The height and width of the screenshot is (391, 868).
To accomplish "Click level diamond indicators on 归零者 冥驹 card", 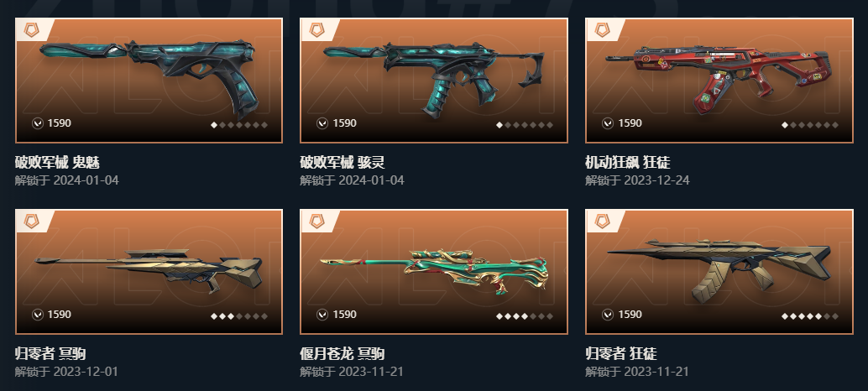I will [239, 316].
